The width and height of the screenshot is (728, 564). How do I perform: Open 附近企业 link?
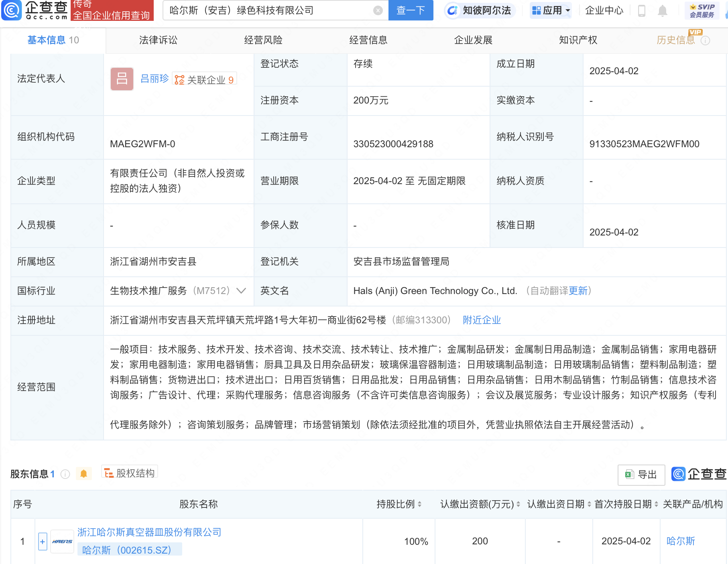[x=482, y=320]
